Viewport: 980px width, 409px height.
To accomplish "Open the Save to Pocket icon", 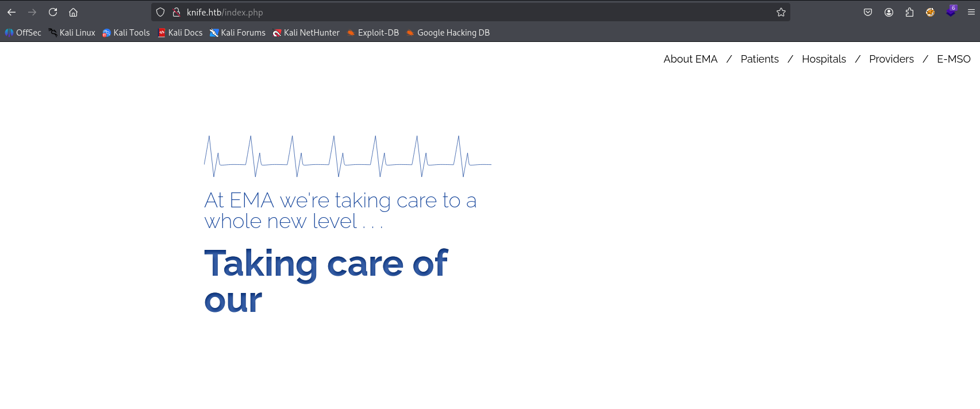I will (868, 12).
